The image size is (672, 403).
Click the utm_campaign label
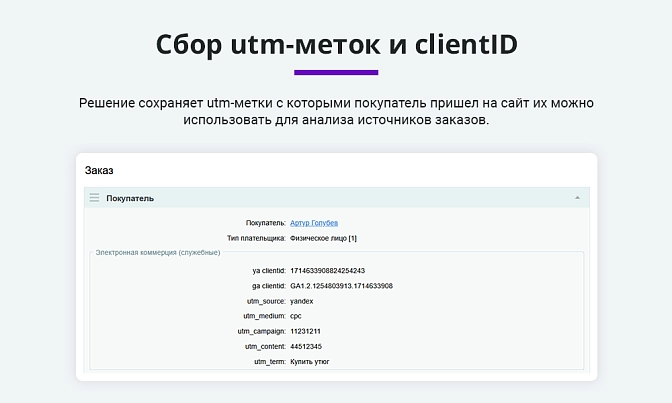click(x=261, y=331)
